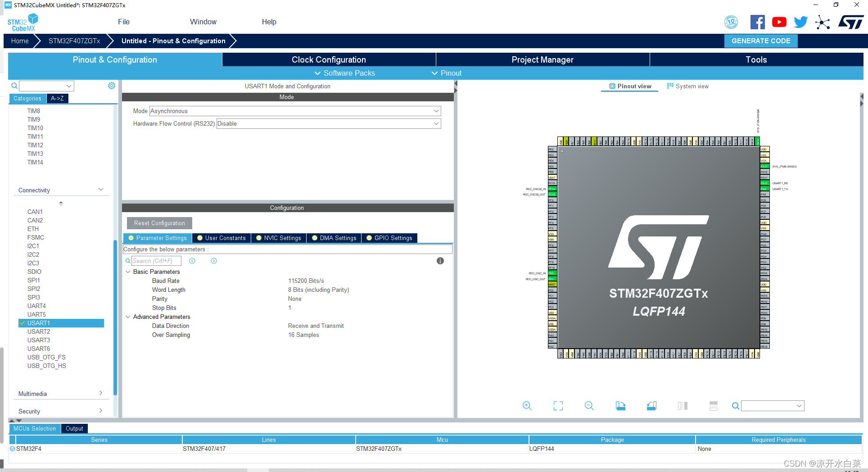868x472 pixels.
Task: Select the CAN1 peripheral
Action: click(x=35, y=212)
